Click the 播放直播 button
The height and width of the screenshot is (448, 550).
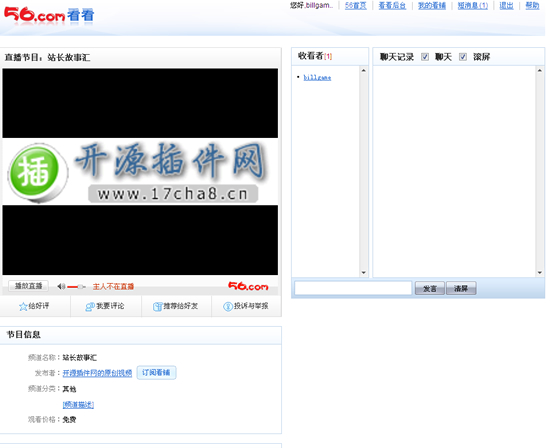click(28, 286)
